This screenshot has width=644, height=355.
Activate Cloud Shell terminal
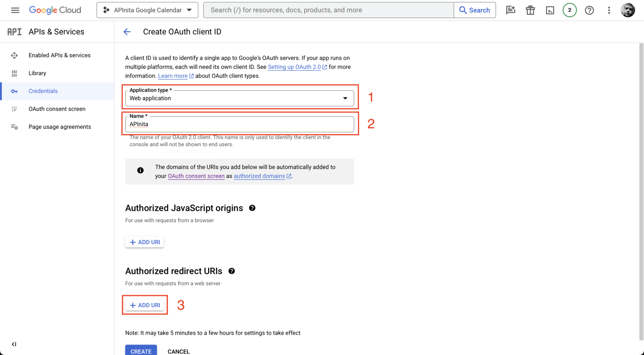[x=550, y=10]
